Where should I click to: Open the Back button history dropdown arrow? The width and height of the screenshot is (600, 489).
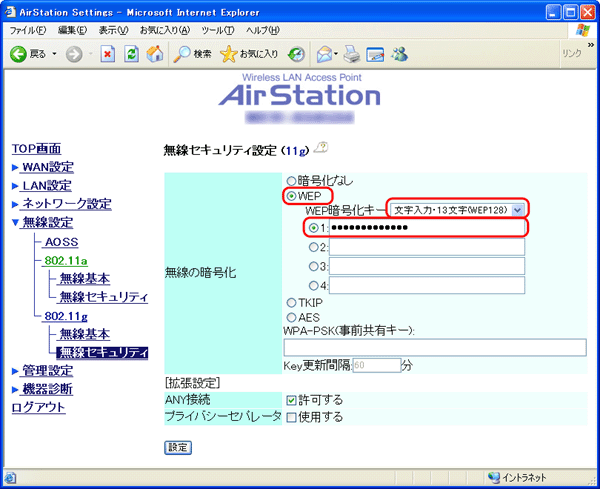pyautogui.click(x=54, y=54)
